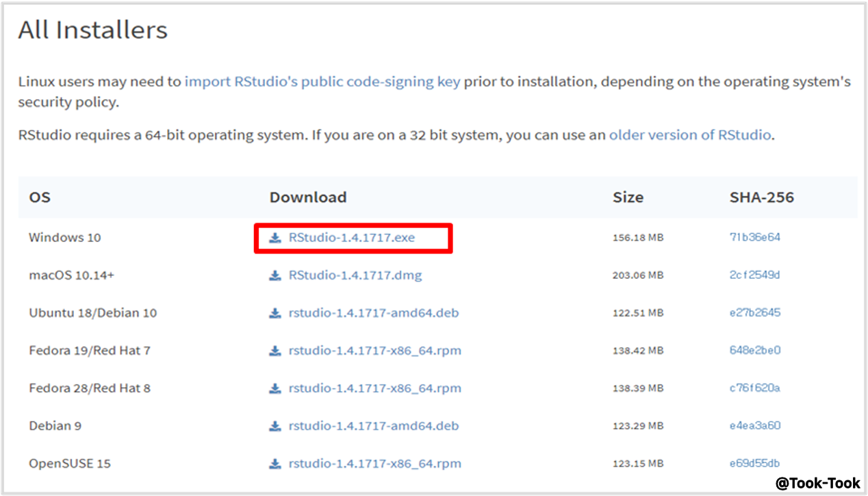Click the '138.39 MB' size value
Viewport: 868px width, 496px height.
click(638, 388)
